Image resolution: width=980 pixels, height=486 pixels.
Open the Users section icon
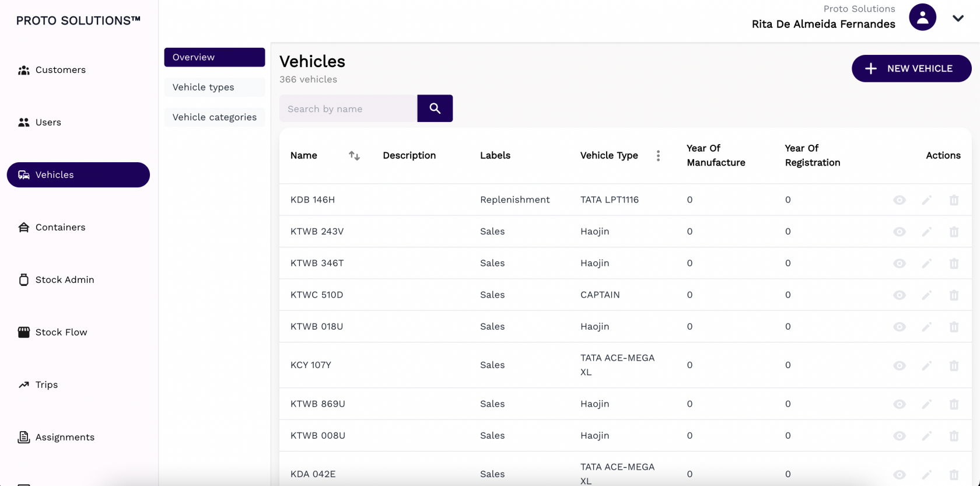[x=23, y=123]
